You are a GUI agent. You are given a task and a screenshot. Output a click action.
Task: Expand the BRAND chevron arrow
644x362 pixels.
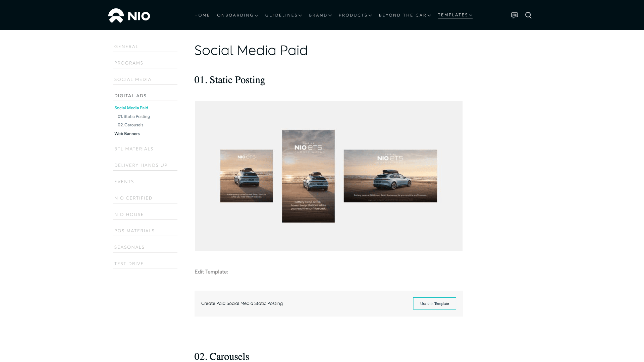click(x=330, y=15)
